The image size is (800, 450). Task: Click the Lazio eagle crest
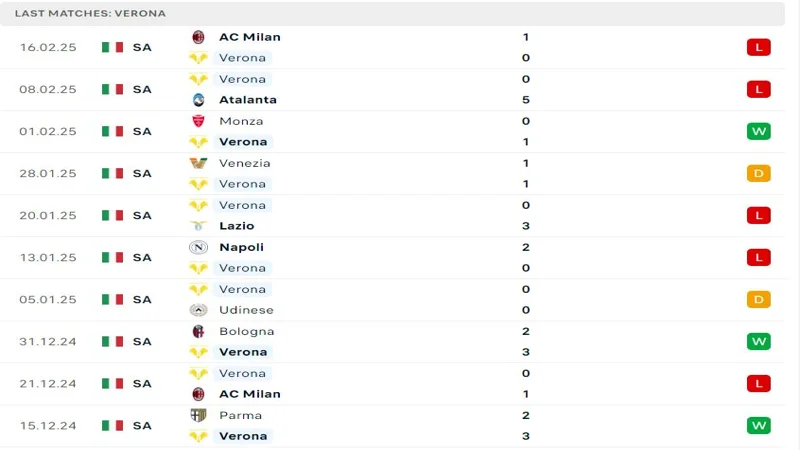(x=198, y=226)
